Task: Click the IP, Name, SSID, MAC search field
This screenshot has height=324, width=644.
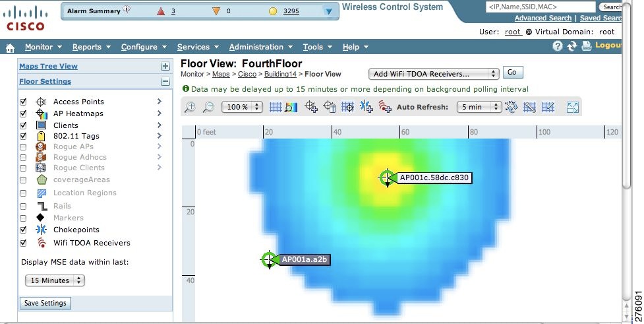Action: (x=541, y=7)
